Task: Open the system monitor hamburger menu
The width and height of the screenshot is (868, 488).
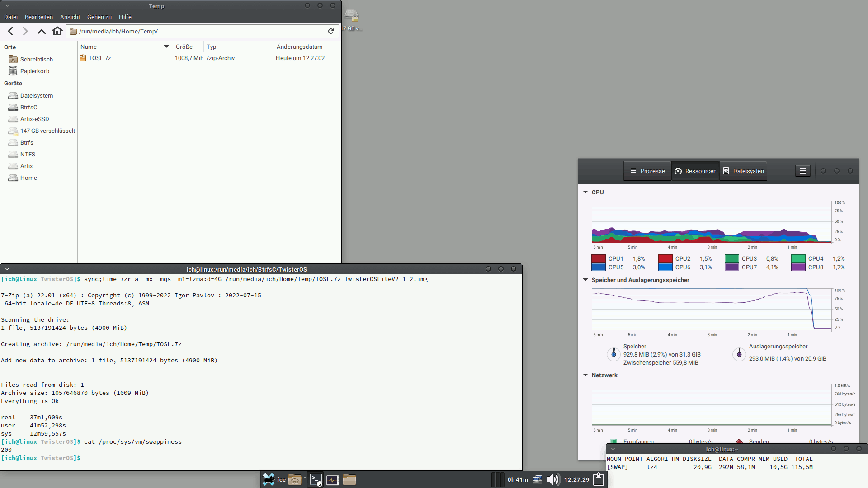Action: (802, 171)
